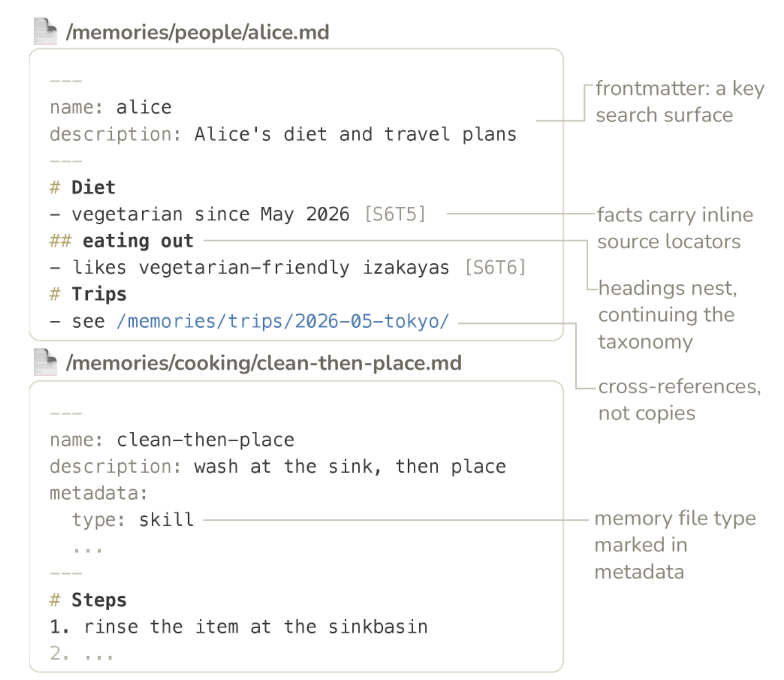Click the 'type: skill' metadata line
The height and width of the screenshot is (680, 784).
(133, 520)
